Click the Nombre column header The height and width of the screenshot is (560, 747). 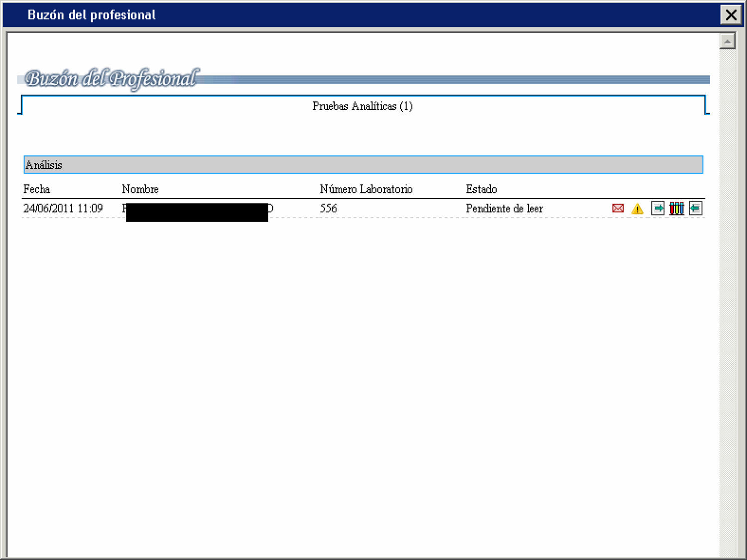tap(140, 189)
